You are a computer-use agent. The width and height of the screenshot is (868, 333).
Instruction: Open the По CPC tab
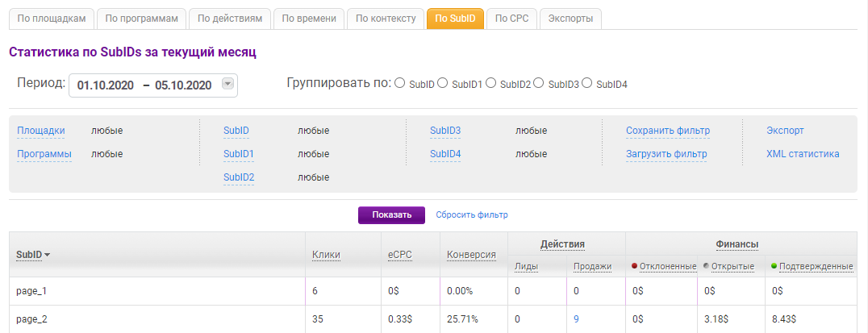coord(511,18)
